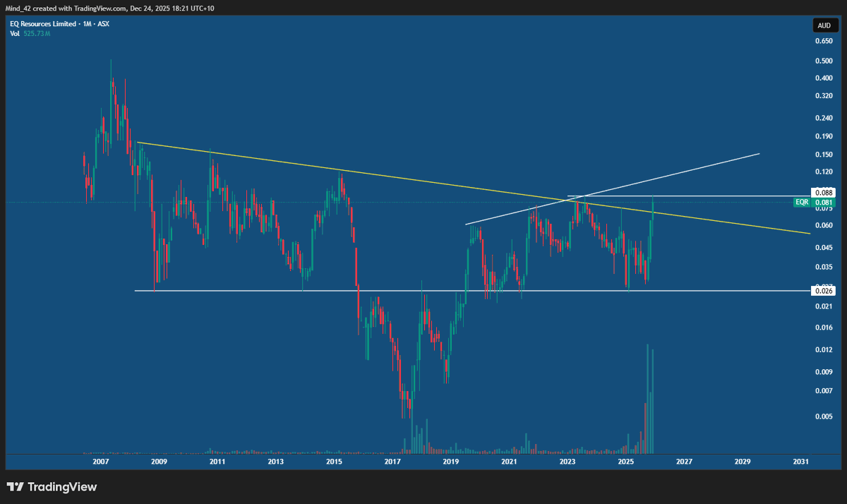This screenshot has height=504, width=847.
Task: Click the 0.021 price axis label
Action: tap(823, 306)
